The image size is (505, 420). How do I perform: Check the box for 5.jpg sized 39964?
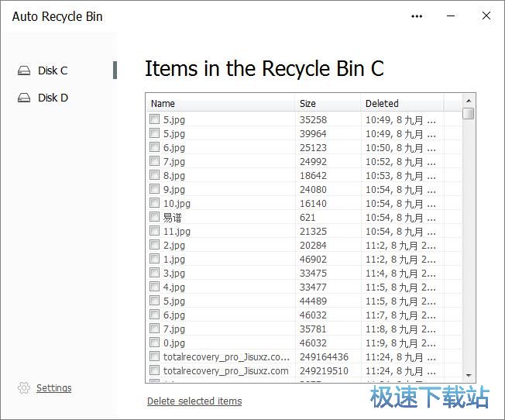pos(155,133)
